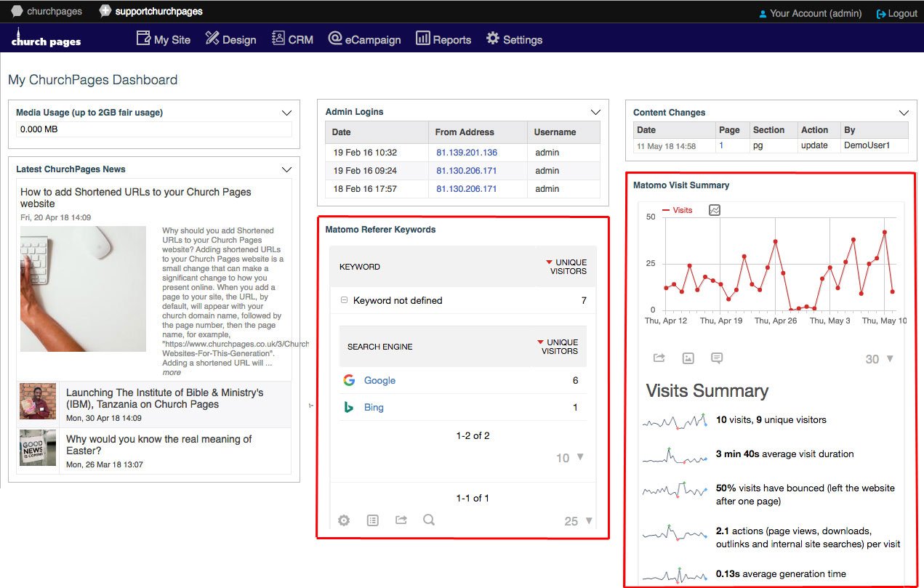Open the eCampaign menu

(364, 39)
